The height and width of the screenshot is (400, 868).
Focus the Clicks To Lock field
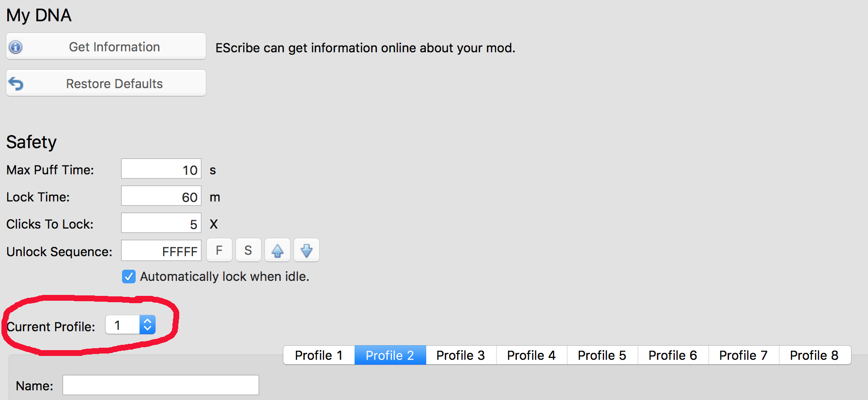[161, 224]
